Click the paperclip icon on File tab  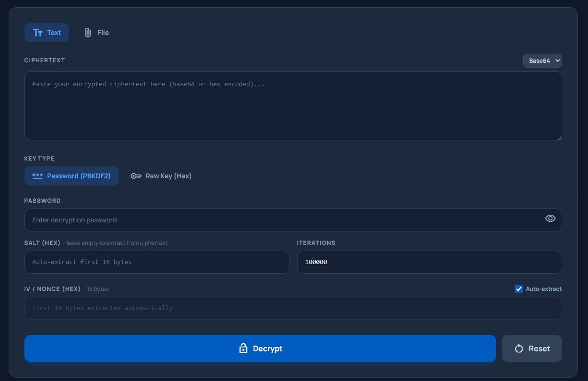click(88, 33)
